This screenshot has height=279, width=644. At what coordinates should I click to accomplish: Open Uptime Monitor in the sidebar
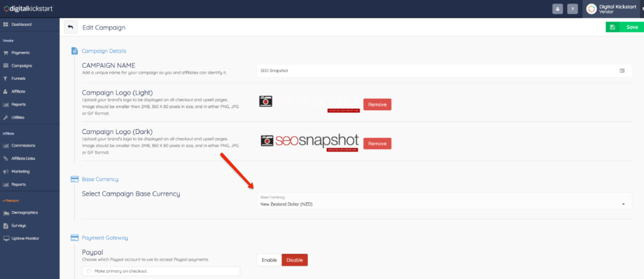(25, 238)
